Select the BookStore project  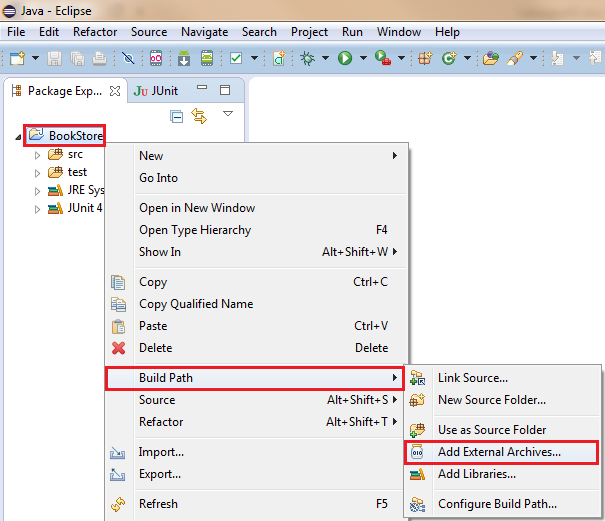[x=65, y=135]
